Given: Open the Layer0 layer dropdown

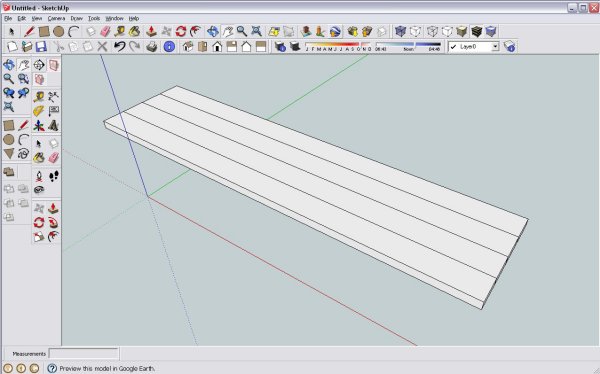Looking at the screenshot, I should [495, 47].
